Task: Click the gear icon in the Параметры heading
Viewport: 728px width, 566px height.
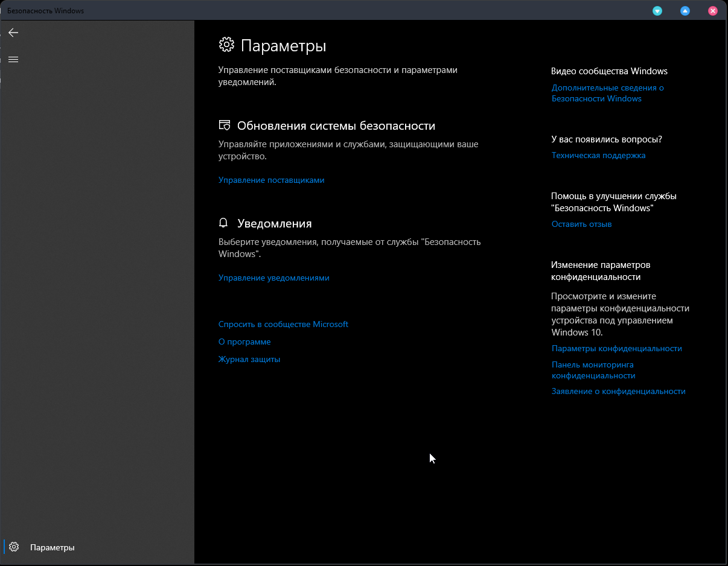Action: tap(226, 45)
